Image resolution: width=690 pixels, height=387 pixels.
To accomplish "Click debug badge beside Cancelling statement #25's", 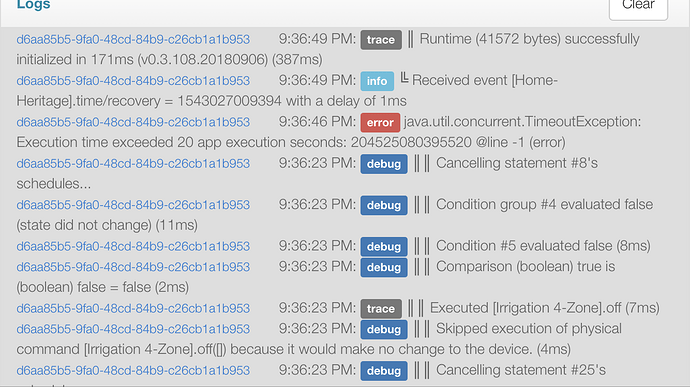I will pos(384,371).
